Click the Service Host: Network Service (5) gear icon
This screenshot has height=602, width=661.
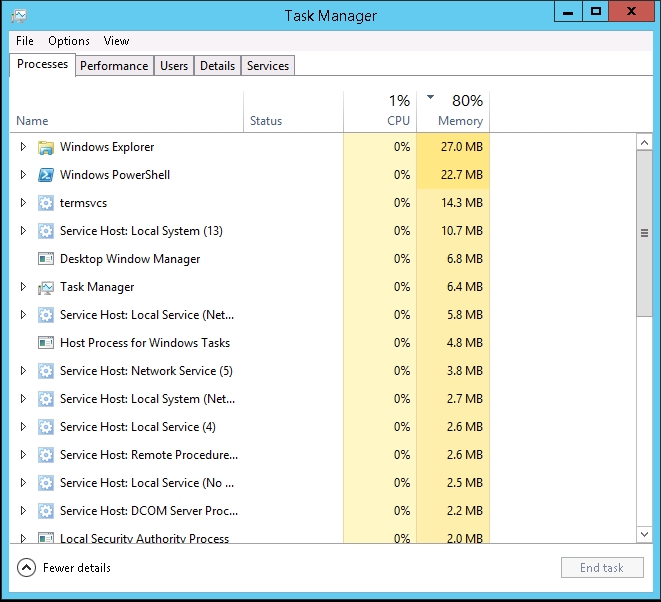click(x=46, y=371)
